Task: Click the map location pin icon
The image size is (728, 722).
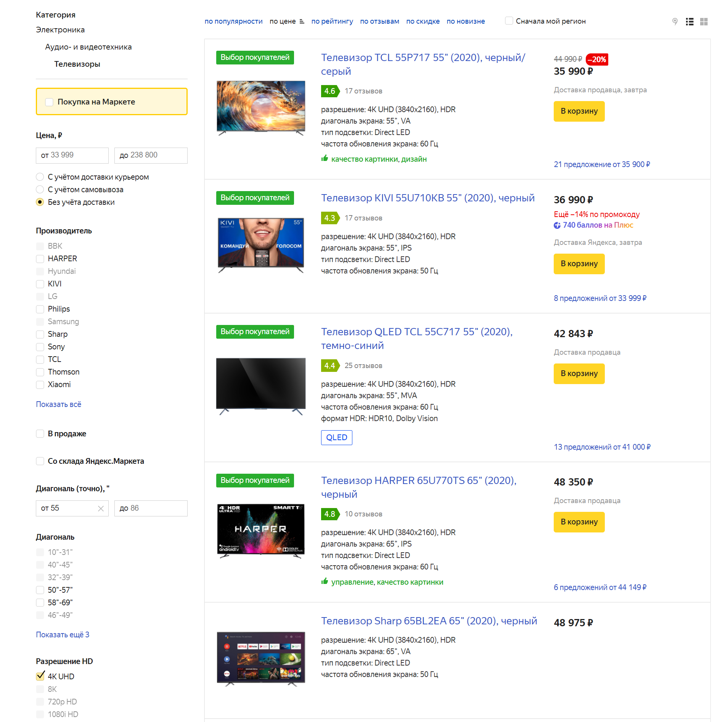Action: click(675, 22)
